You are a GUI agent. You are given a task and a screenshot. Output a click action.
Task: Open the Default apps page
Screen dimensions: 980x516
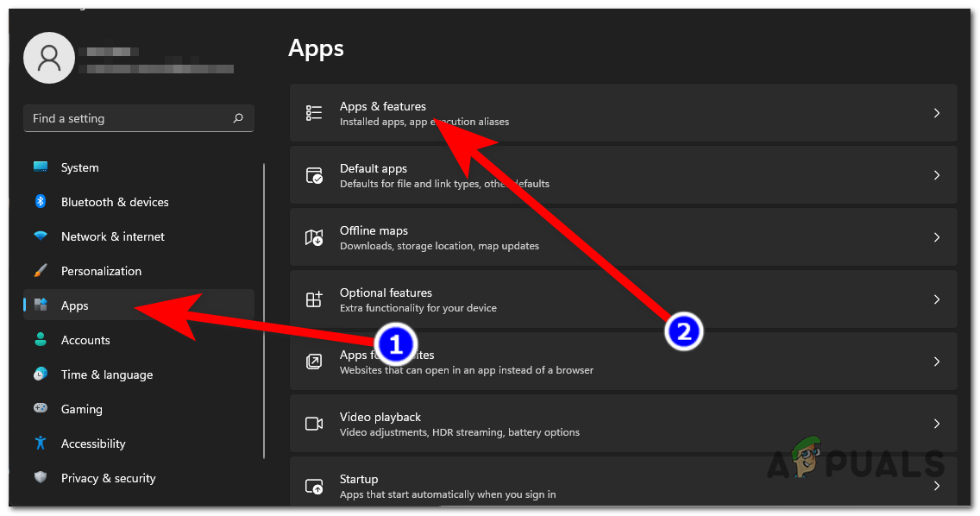click(x=623, y=175)
